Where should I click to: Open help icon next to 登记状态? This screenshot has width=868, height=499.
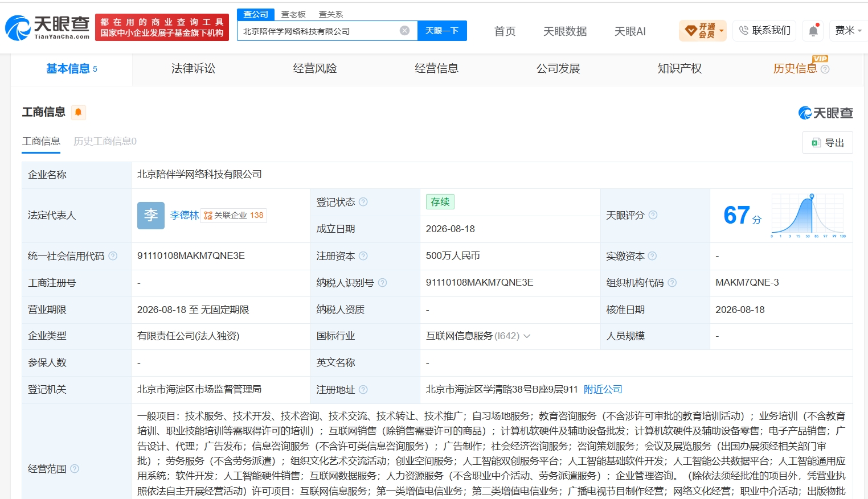click(363, 202)
